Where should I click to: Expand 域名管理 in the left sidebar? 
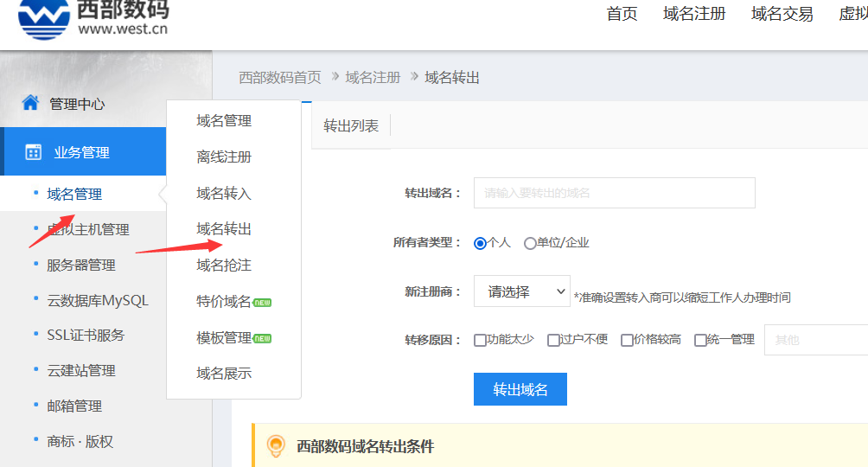tap(74, 194)
